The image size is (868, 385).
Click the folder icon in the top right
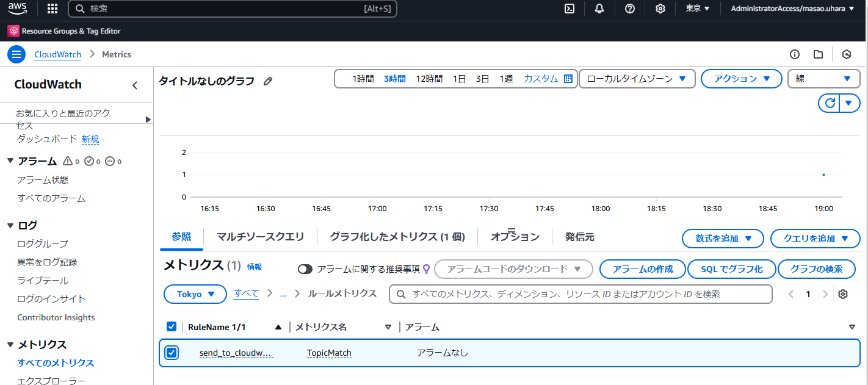pos(818,54)
